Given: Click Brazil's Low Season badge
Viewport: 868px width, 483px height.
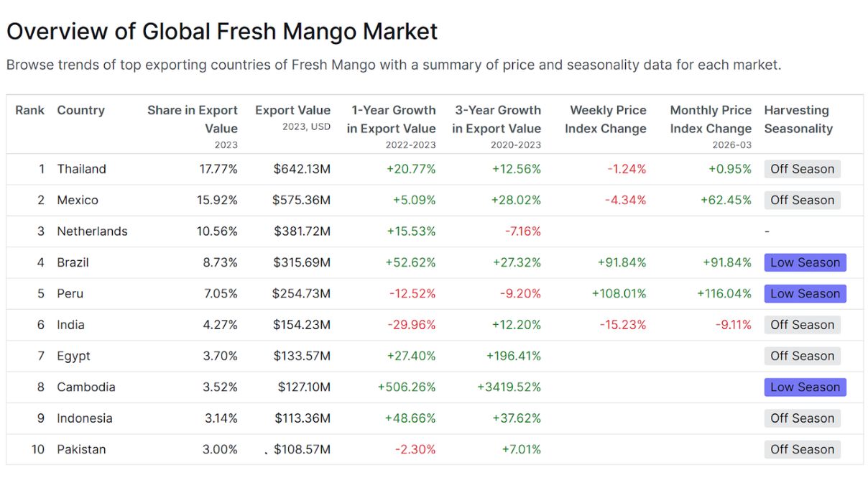Looking at the screenshot, I should (805, 262).
